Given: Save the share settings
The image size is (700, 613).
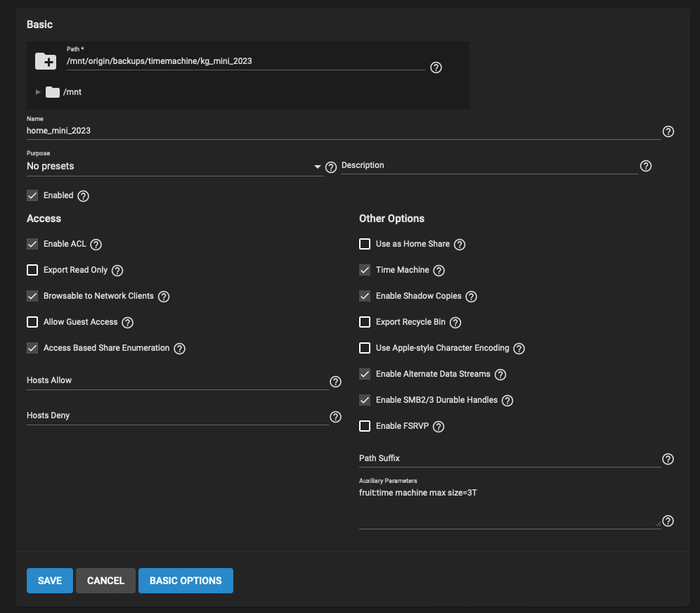Looking at the screenshot, I should coord(50,581).
